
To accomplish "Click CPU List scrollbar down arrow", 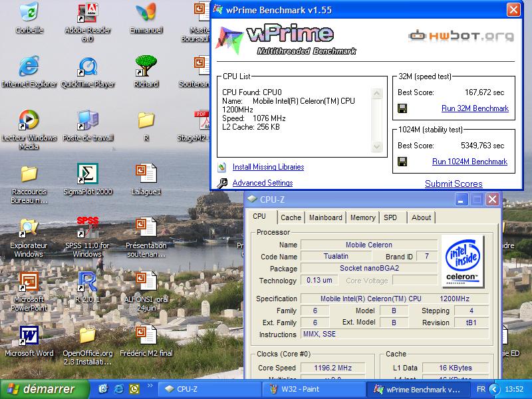I will [376, 146].
